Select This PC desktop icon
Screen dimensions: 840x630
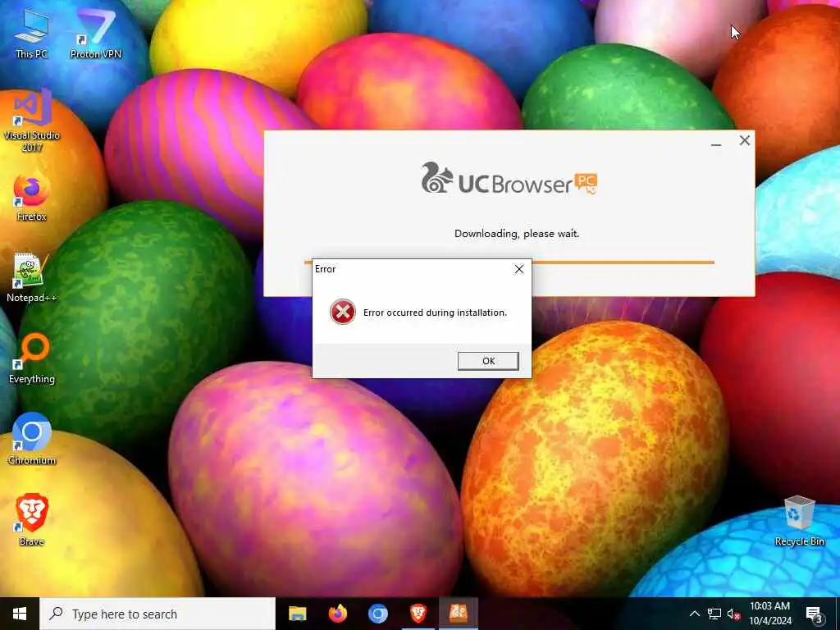[32, 33]
